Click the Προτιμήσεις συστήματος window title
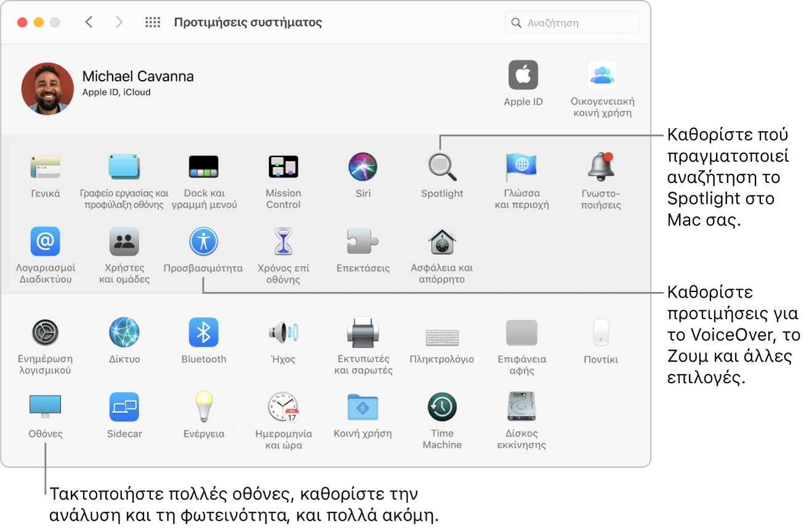The width and height of the screenshot is (812, 528). tap(248, 23)
